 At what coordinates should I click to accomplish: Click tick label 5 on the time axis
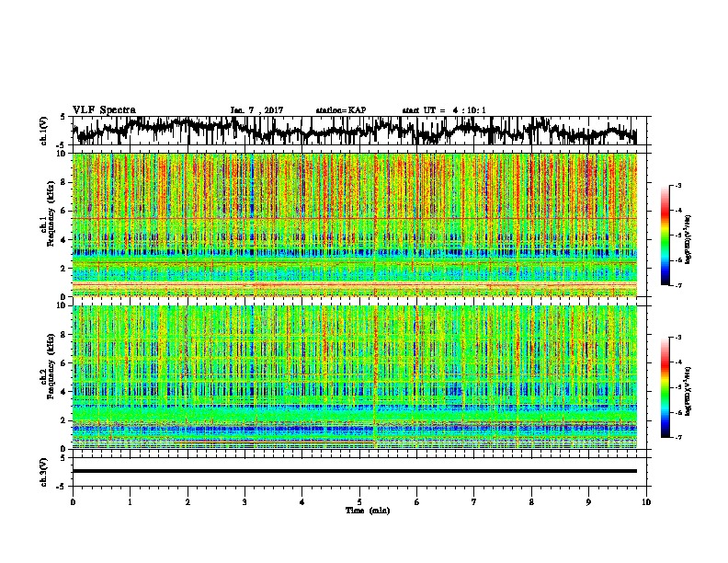[359, 502]
